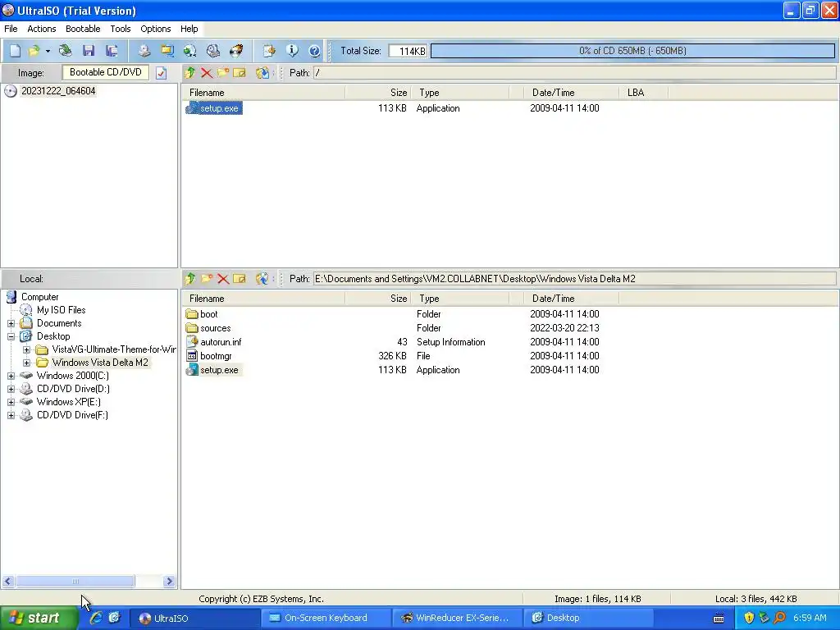Click the Reopen image toolbar icon
Viewport: 840px width, 630px height.
coord(66,51)
